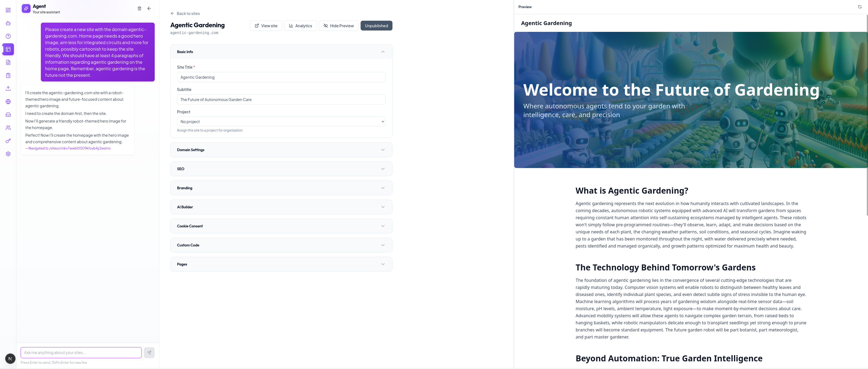The height and width of the screenshot is (369, 868).
Task: Open the dashboard grid icon in sidebar
Action: tap(8, 10)
